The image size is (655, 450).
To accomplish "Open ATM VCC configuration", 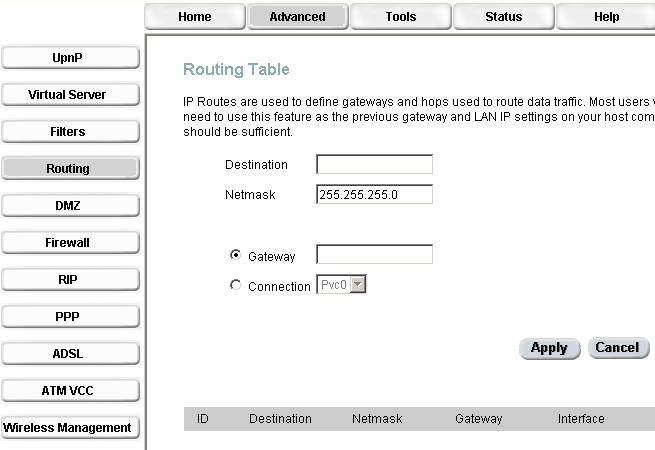I will pyautogui.click(x=68, y=391).
